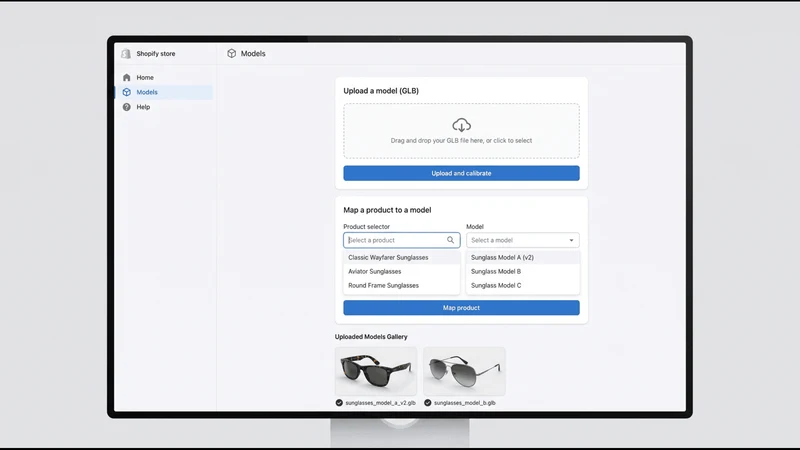Choose Classic Wayfarer Sunglasses from product list
The image size is (800, 450).
(x=402, y=257)
